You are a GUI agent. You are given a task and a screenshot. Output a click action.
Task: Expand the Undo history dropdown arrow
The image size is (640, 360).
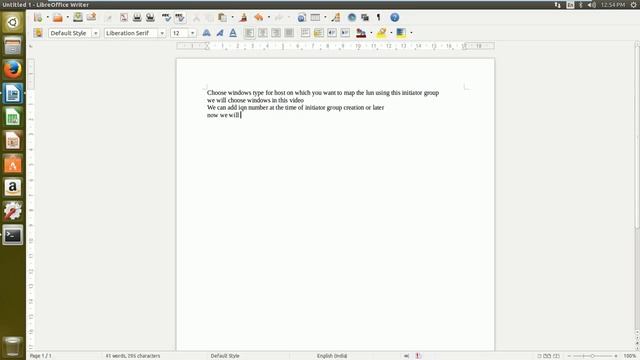[269, 18]
